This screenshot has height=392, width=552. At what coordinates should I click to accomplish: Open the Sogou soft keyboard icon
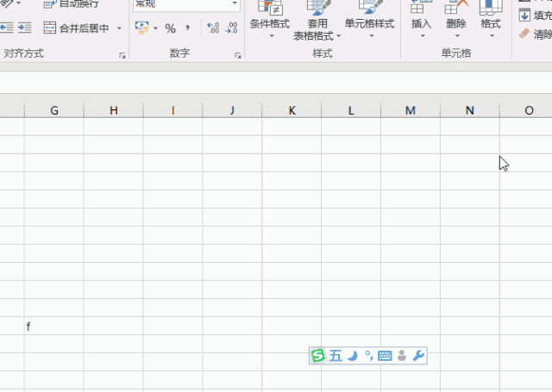[385, 356]
